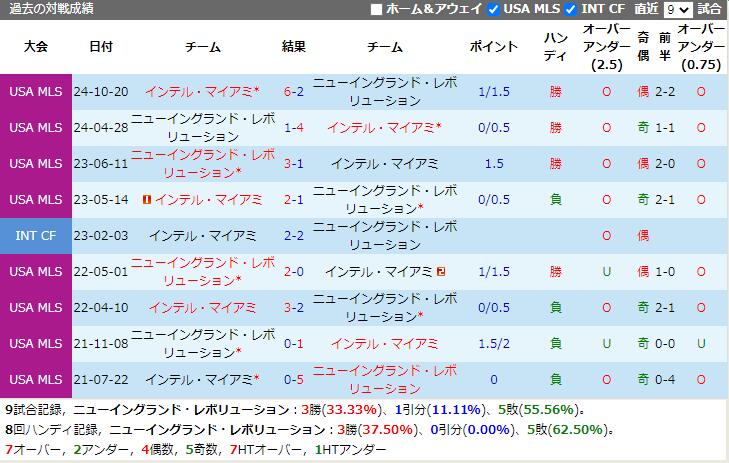Open the 0-5 score on 21-07-22
Viewport: 729px width, 463px height.
(294, 380)
